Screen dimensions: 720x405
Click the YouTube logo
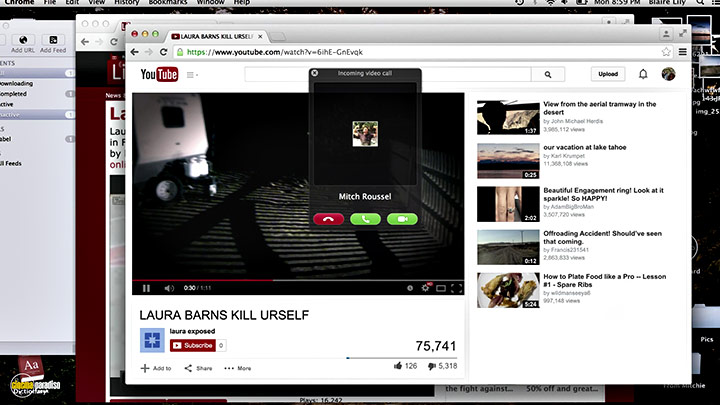159,74
